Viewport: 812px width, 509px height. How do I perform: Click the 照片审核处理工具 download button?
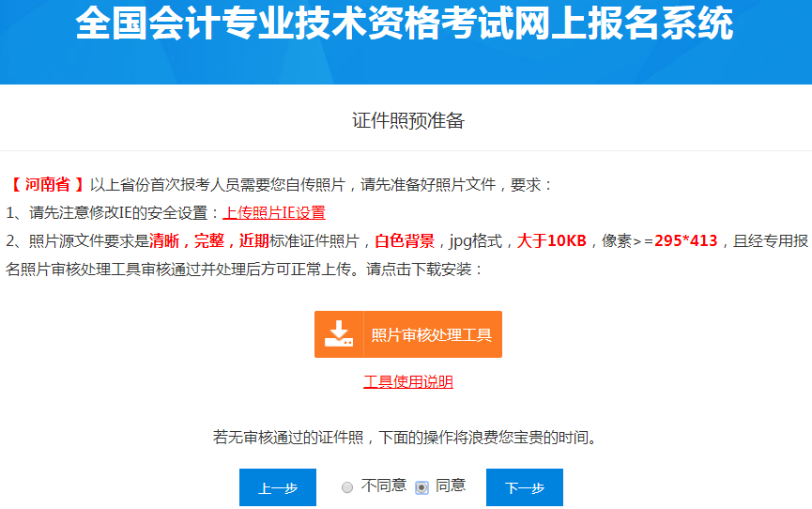tap(431, 334)
